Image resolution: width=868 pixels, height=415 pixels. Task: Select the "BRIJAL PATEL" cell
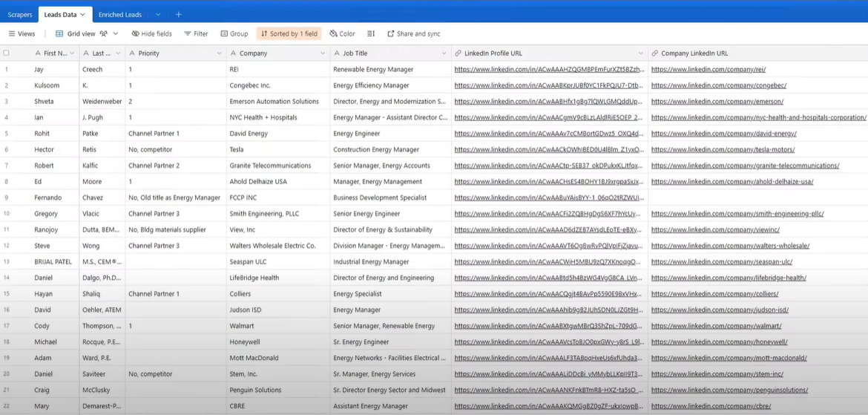click(x=56, y=262)
